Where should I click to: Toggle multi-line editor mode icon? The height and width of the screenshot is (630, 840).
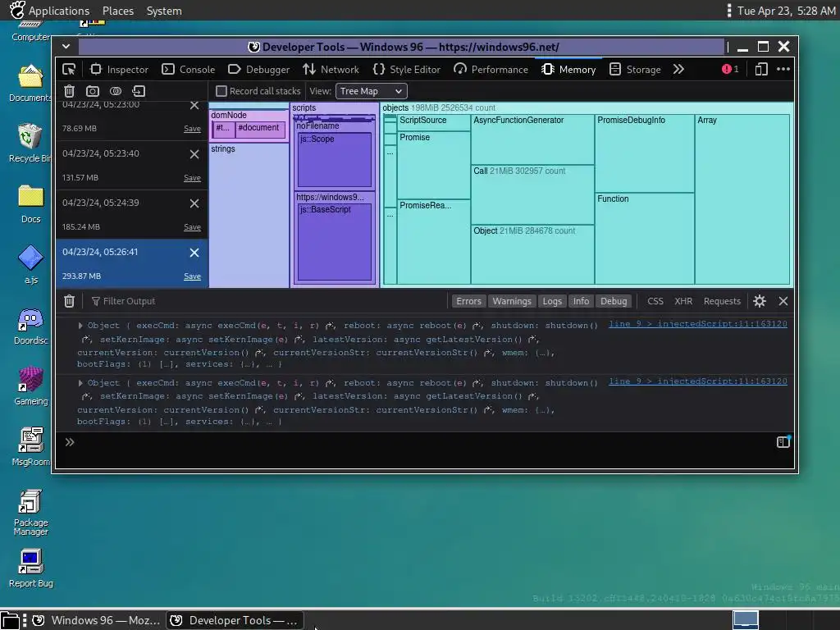[783, 442]
